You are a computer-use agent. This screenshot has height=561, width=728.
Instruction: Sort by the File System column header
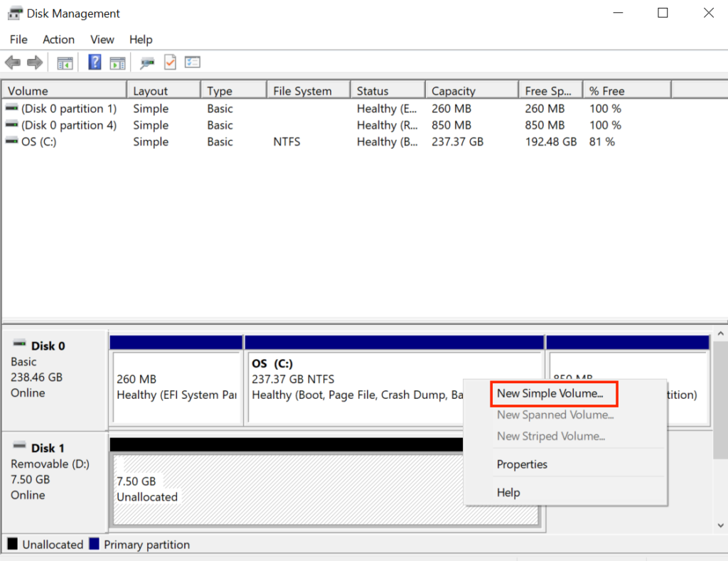[x=302, y=91]
